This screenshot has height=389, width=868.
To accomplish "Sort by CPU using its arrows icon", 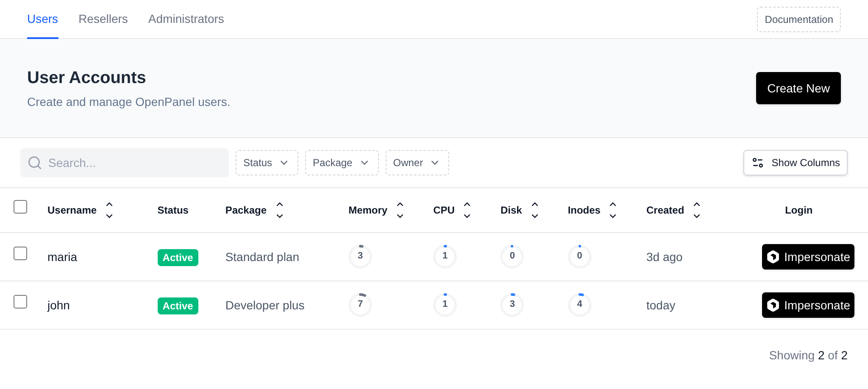I will tap(467, 210).
